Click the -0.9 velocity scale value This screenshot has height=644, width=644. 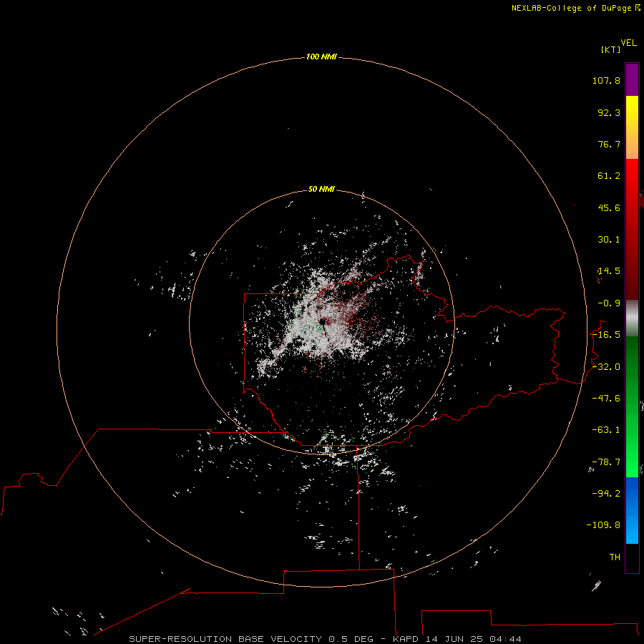[x=609, y=303]
